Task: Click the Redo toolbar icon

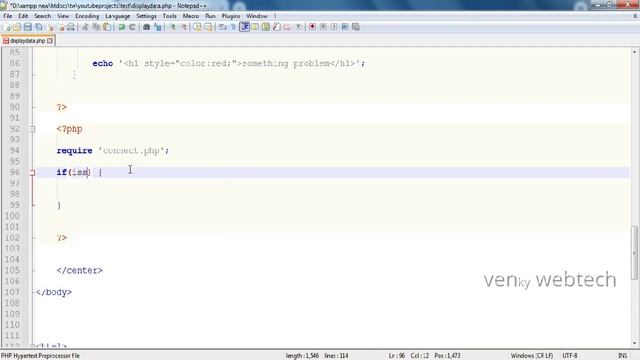Action: point(132,27)
